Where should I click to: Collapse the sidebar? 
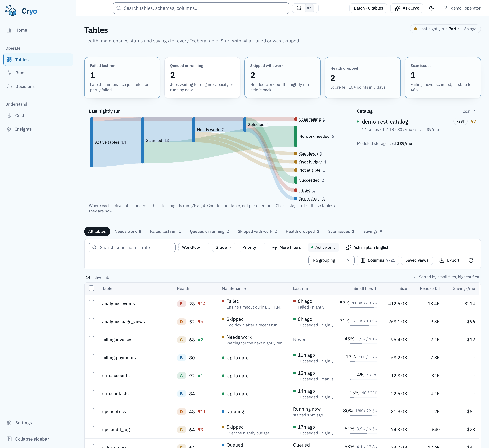27,439
